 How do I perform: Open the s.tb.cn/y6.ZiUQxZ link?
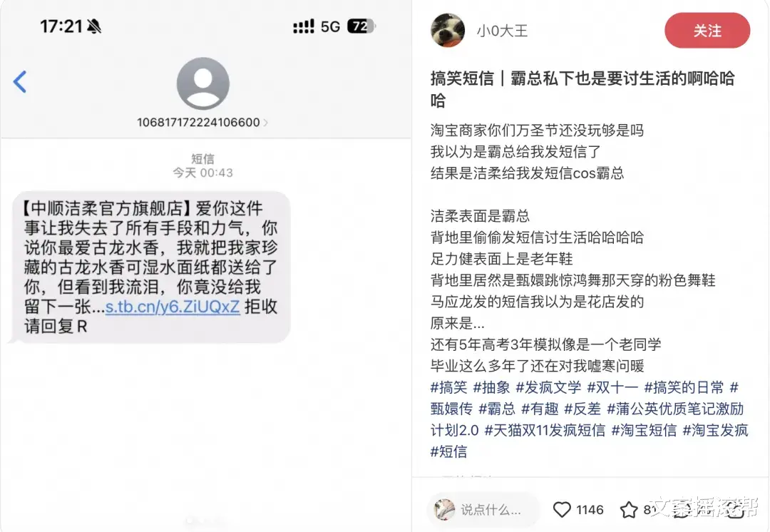[x=173, y=307]
